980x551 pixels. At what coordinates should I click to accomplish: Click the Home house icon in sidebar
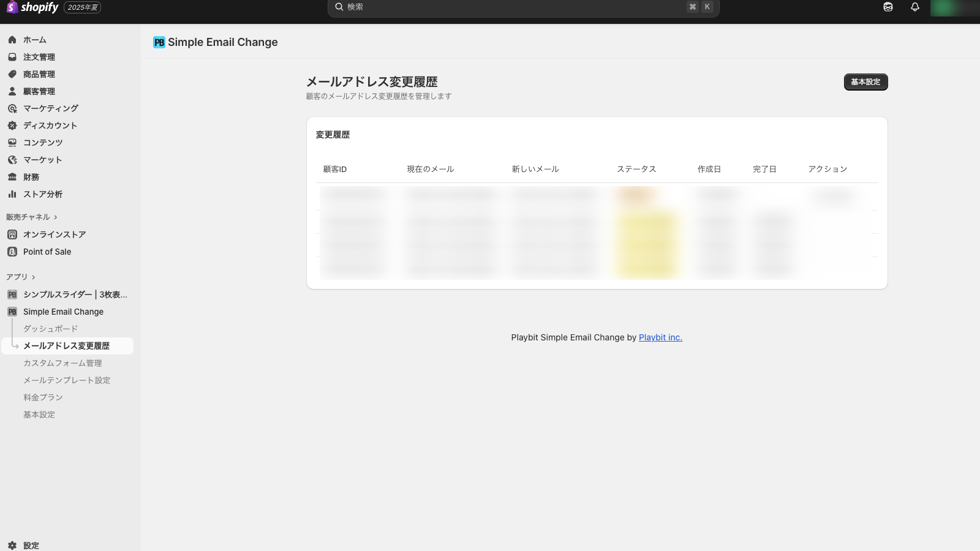click(x=12, y=40)
